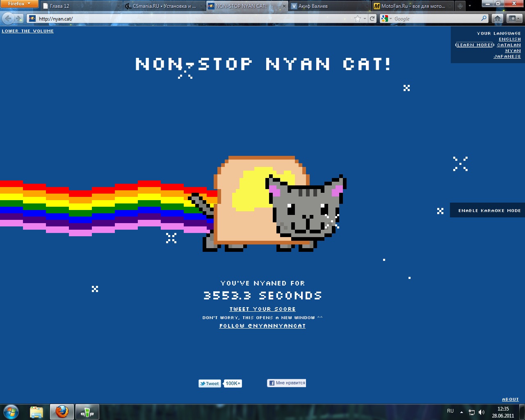Viewport: 525px width, 420px height.
Task: Click the "YOU'VE NYANED FOR" text
Action: click(262, 283)
